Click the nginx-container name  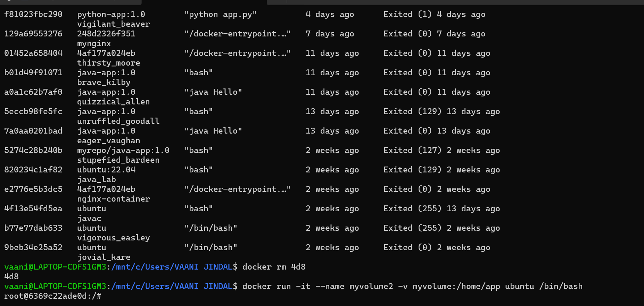point(113,199)
